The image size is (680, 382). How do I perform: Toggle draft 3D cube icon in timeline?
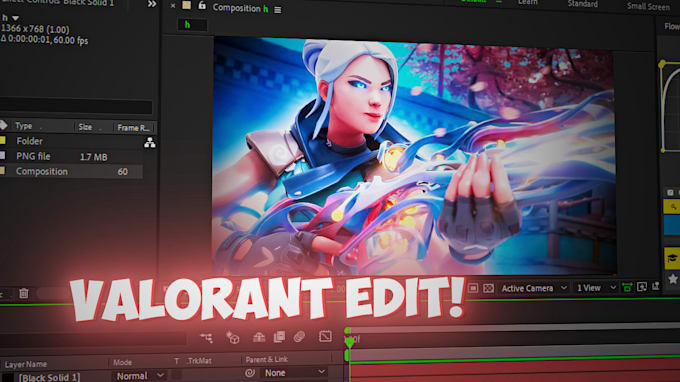tap(233, 337)
